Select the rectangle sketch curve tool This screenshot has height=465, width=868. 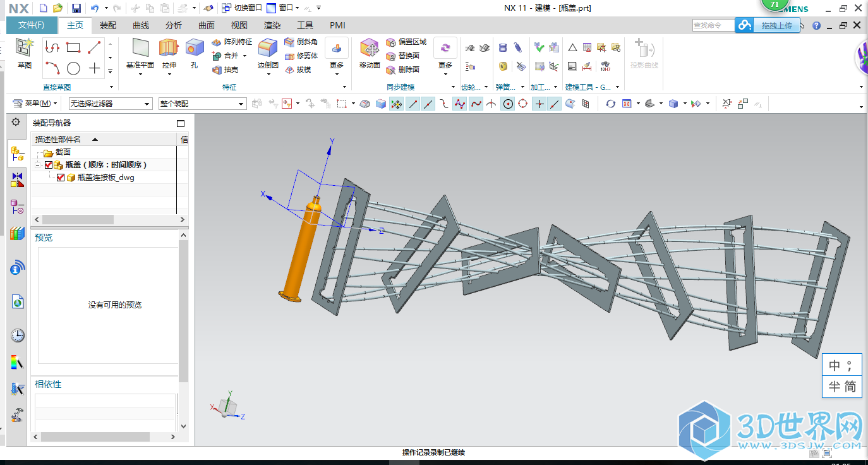pyautogui.click(x=73, y=47)
